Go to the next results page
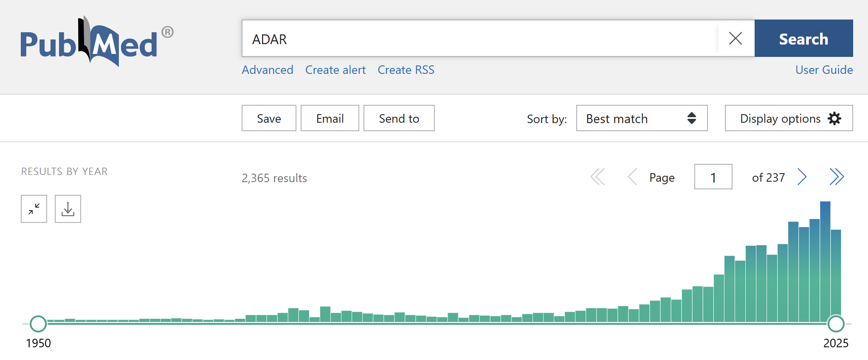 point(802,177)
